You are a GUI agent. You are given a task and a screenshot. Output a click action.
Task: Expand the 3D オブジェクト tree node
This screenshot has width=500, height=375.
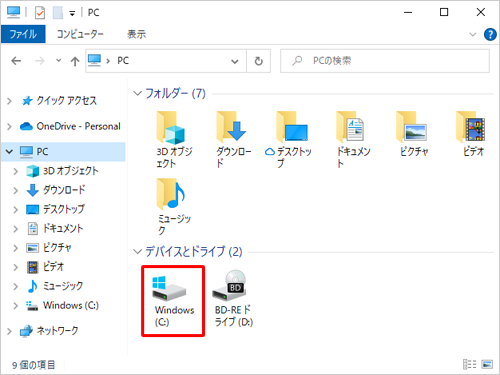point(15,171)
